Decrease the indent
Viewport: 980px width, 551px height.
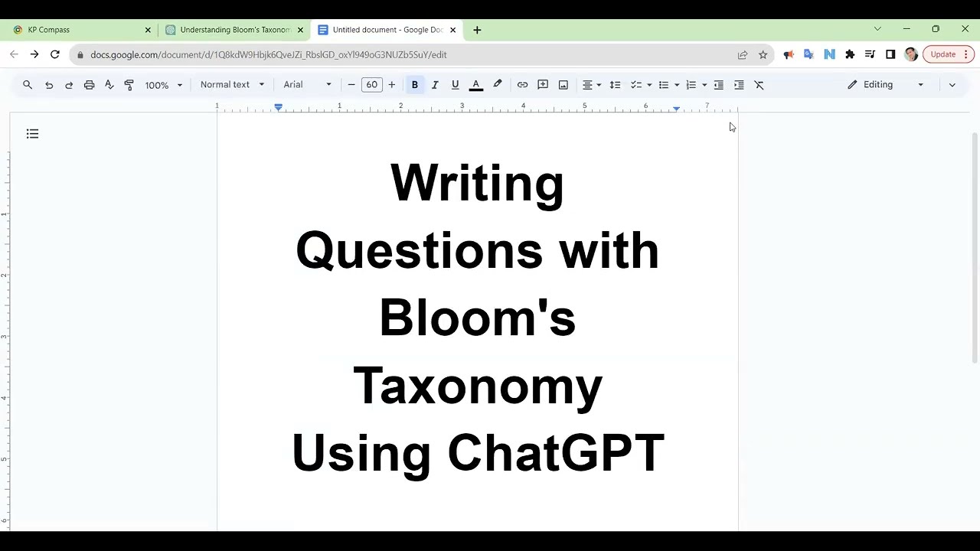718,85
